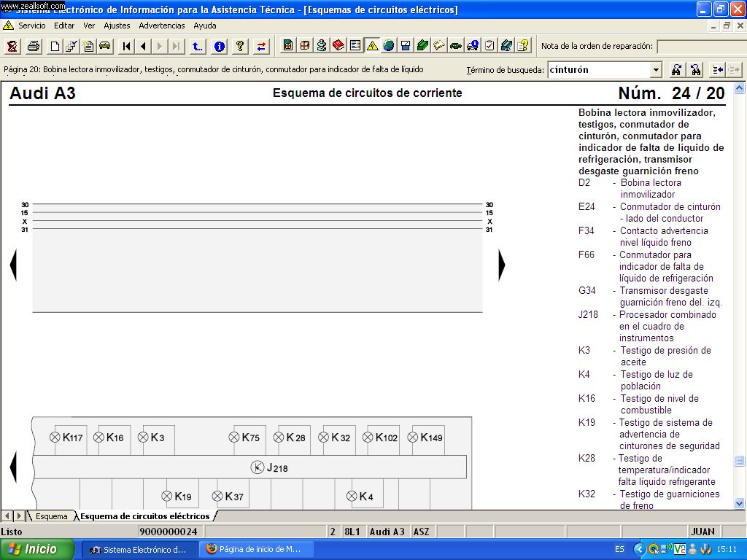The image size is (747, 560).
Task: Switch to the Esquema tab
Action: [x=52, y=516]
